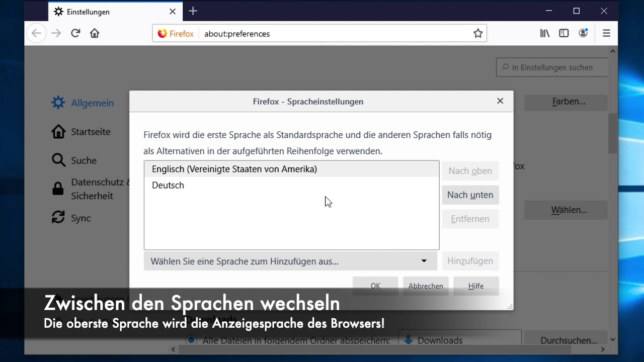Viewport: 644px width, 362px height.
Task: Cancel with the Abbrechen button
Action: 426,286
